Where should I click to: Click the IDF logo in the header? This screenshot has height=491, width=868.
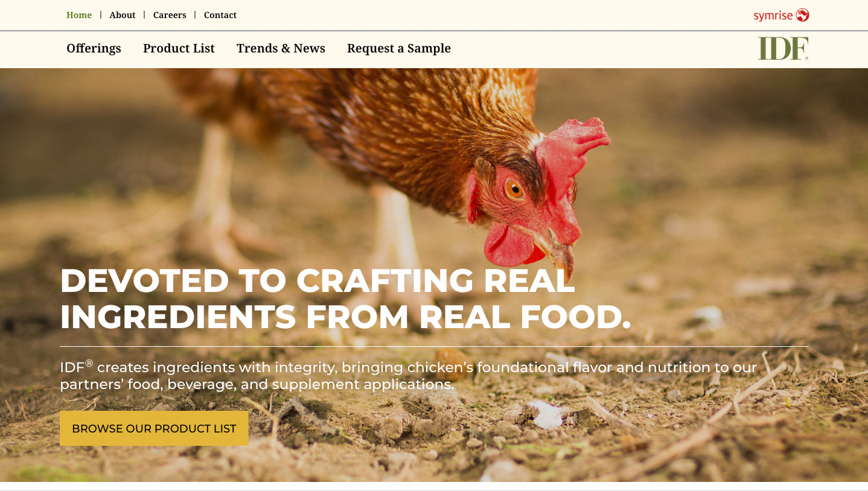point(782,48)
